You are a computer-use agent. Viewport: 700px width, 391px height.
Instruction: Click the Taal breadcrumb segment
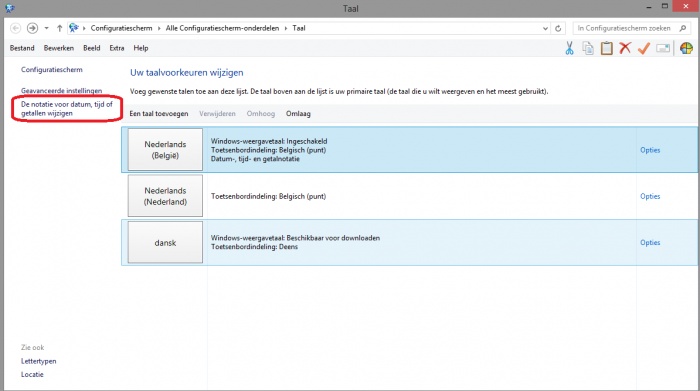299,28
